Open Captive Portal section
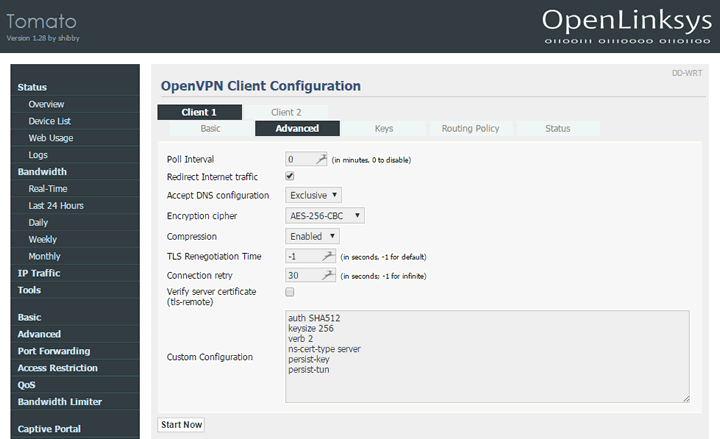This screenshot has width=720, height=439. tap(49, 429)
